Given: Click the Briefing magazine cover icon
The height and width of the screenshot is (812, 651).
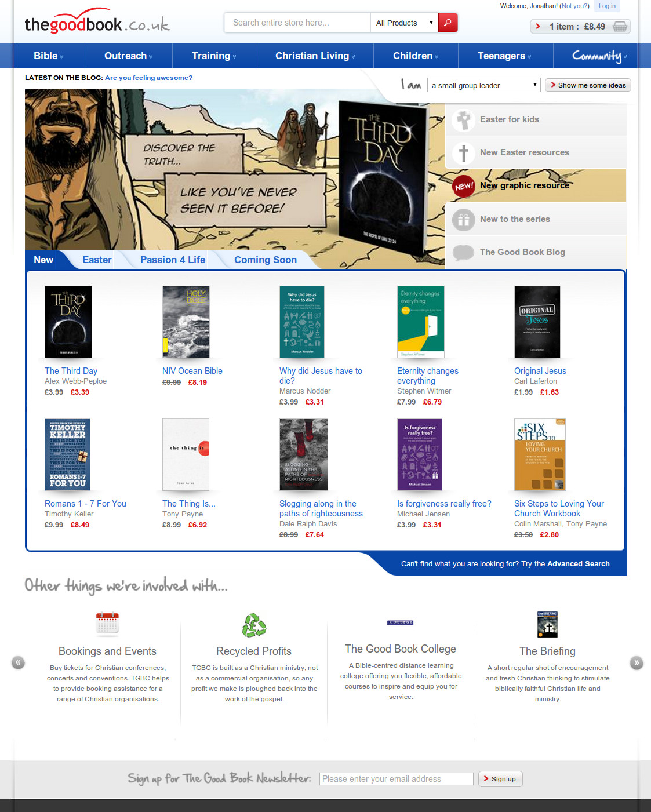Looking at the screenshot, I should (x=547, y=624).
